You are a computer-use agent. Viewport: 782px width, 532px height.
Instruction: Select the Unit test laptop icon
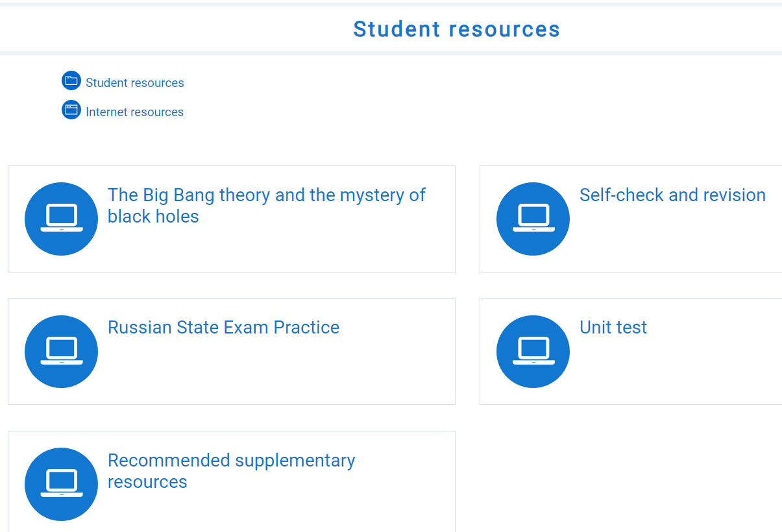533,352
